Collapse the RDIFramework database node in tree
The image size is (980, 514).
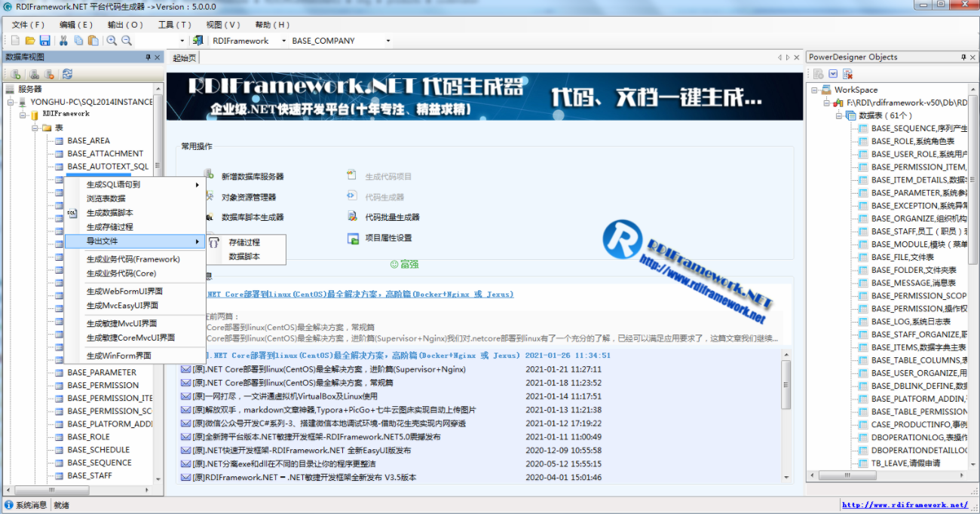(x=23, y=115)
